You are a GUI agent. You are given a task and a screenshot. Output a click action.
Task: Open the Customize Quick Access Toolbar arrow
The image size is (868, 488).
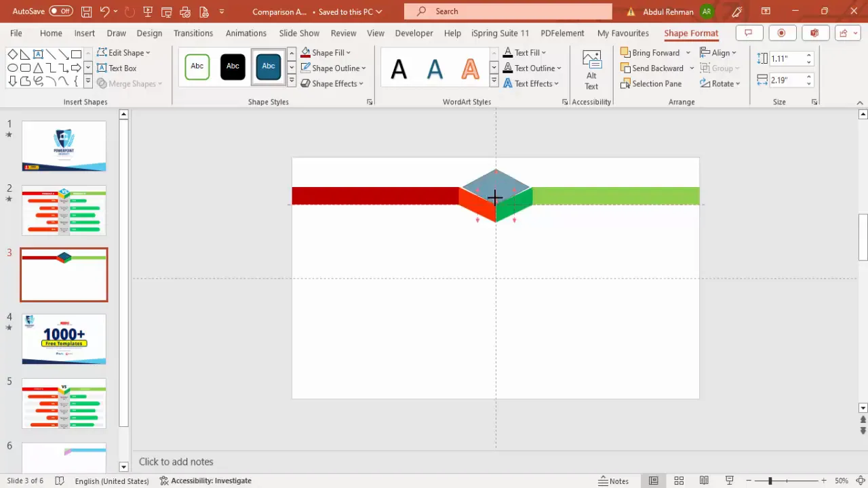(222, 12)
